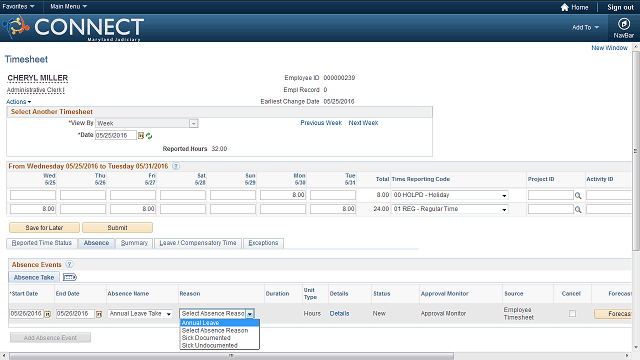Open calendar for absence End Date
640x360 pixels.
point(99,314)
